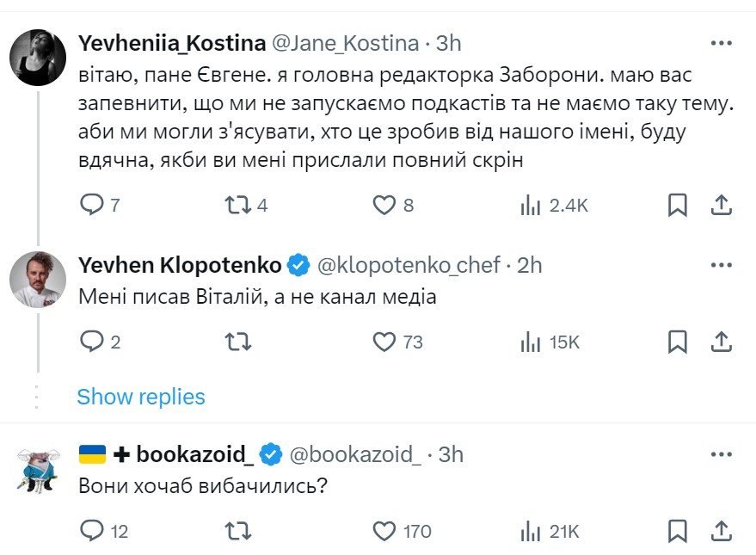Open more menu on Klopotenko's tweet
This screenshot has width=756, height=555.
721,265
